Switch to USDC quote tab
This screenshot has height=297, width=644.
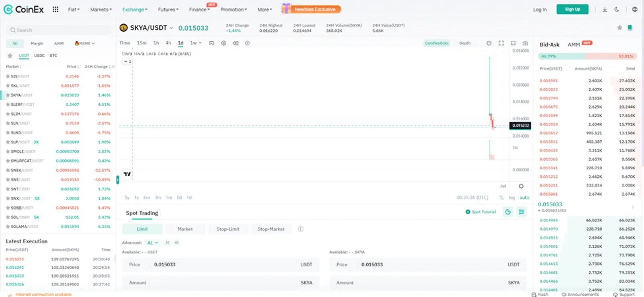pos(39,56)
